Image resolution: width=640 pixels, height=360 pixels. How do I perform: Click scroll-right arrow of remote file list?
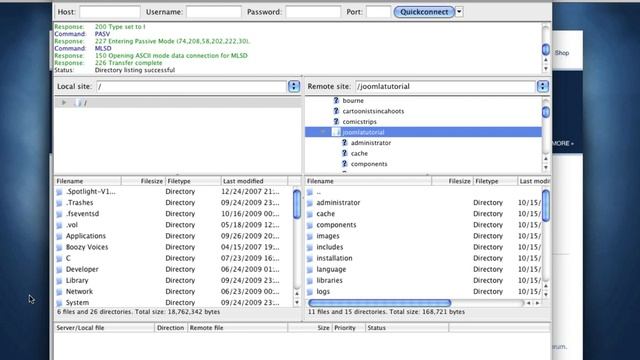[538, 303]
